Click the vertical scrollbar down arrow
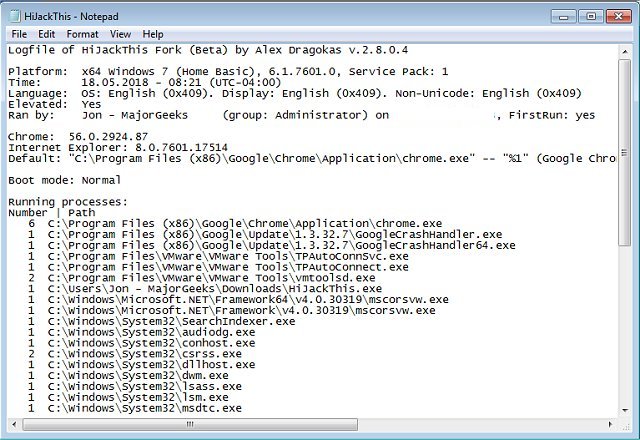Screen dimensions: 640x440 pyautogui.click(x=624, y=410)
